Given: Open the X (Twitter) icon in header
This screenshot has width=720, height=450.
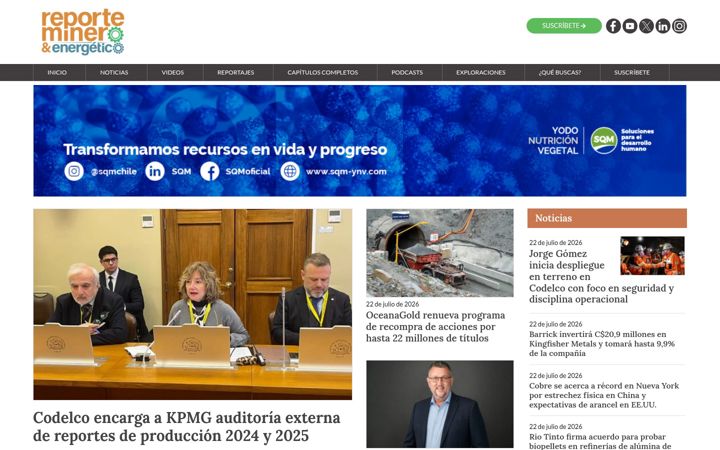Looking at the screenshot, I should pos(646,26).
